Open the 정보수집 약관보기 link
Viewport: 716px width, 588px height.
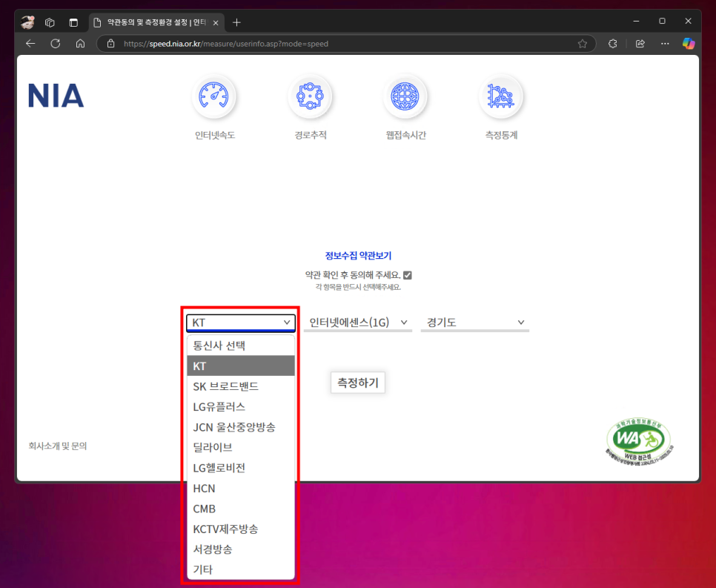tap(358, 256)
